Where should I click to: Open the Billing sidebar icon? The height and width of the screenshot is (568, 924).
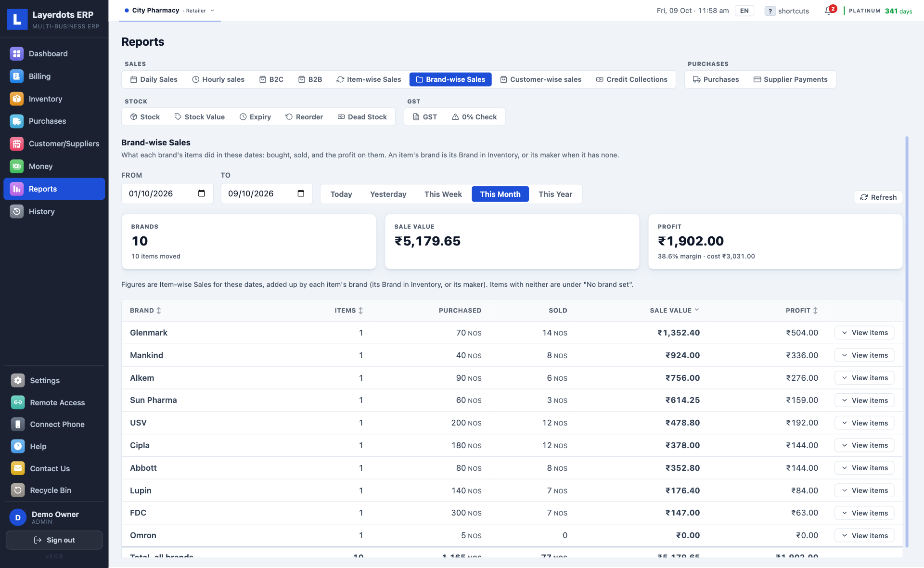17,76
